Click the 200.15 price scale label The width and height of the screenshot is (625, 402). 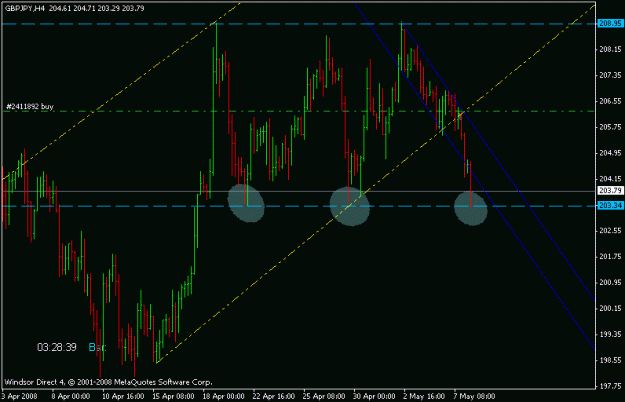[610, 308]
